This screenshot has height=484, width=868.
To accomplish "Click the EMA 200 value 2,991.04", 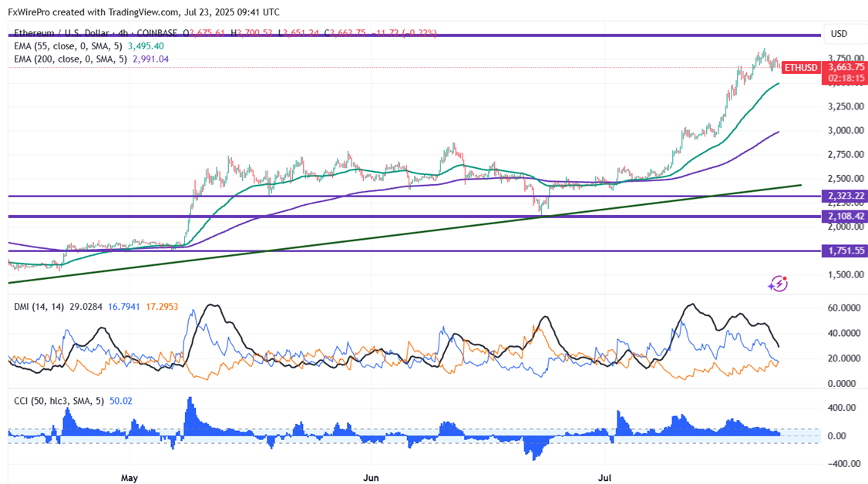I will (x=150, y=59).
